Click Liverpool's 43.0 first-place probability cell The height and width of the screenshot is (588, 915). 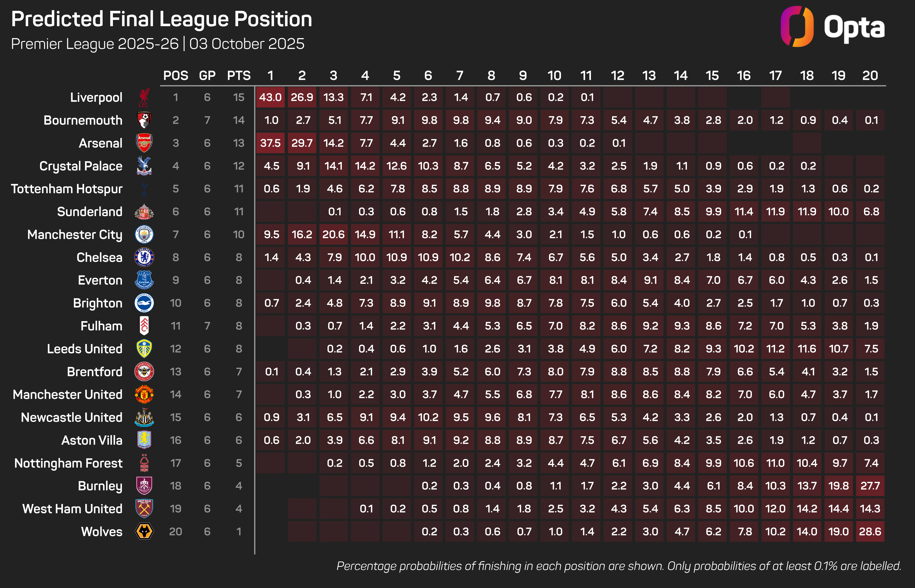pos(270,97)
